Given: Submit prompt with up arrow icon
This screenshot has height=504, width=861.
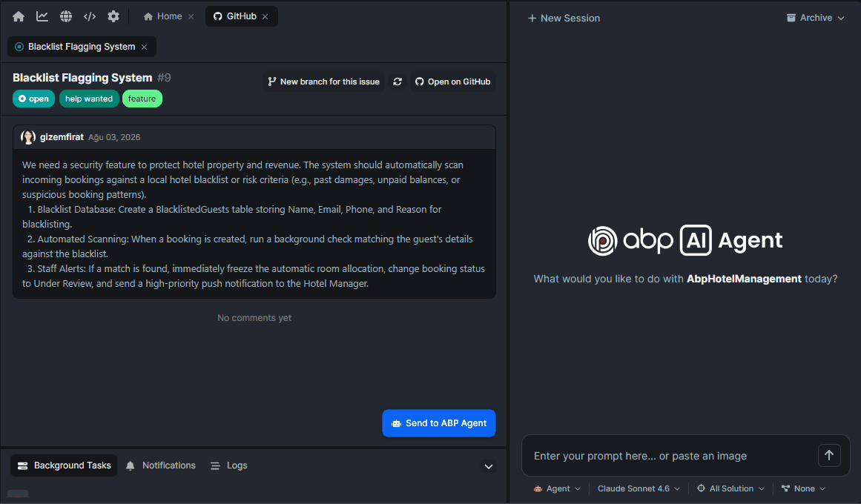Looking at the screenshot, I should 829,455.
